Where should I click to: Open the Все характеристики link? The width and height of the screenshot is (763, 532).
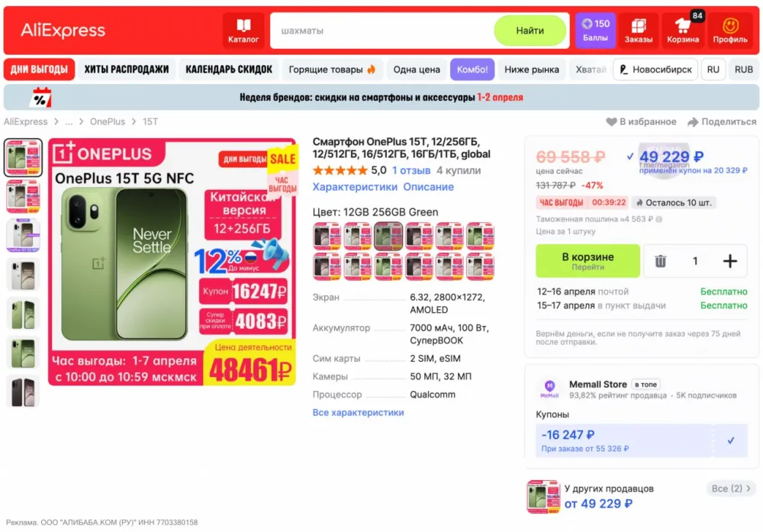pos(358,412)
